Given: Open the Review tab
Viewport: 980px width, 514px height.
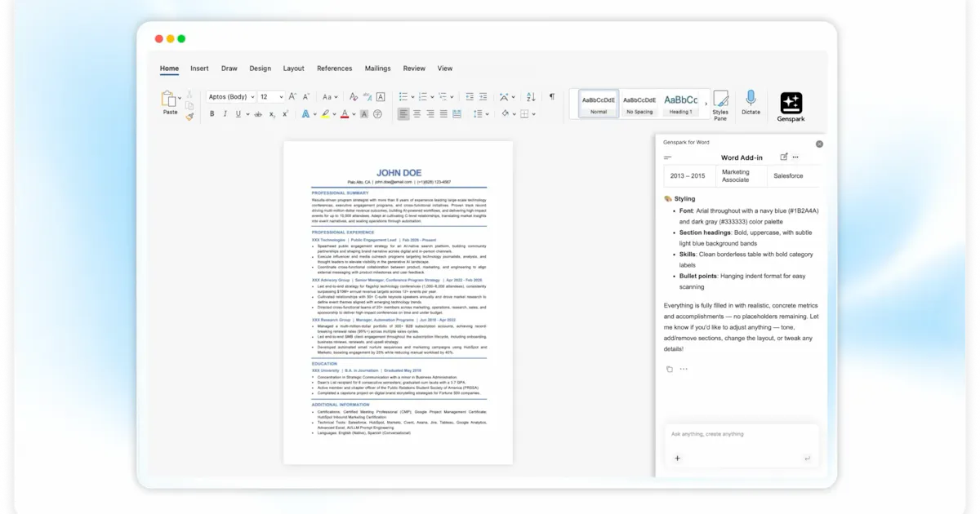Looking at the screenshot, I should click(x=414, y=69).
